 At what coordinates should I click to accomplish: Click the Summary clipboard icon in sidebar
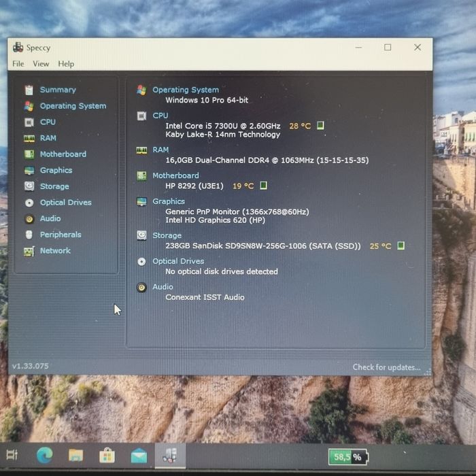pyautogui.click(x=29, y=90)
